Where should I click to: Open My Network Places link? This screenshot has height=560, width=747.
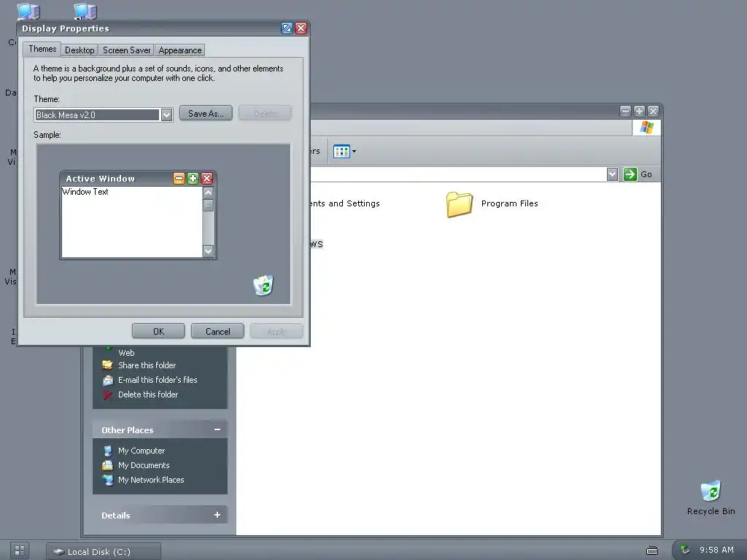click(151, 480)
